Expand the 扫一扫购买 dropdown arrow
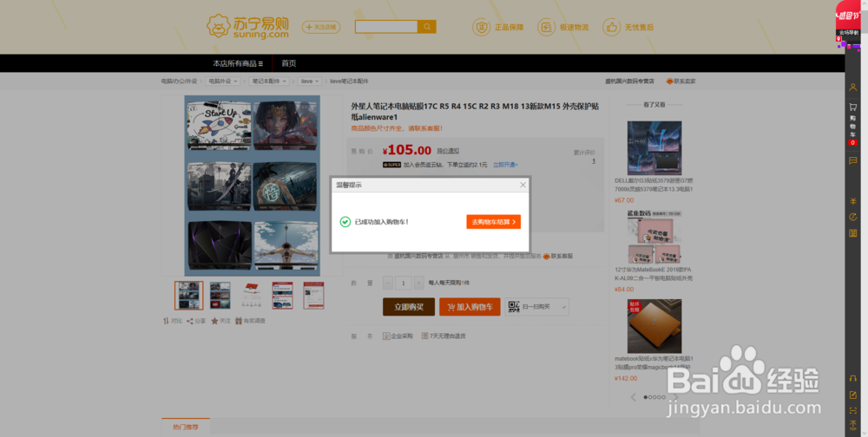Screen dimensions: 868x437 563,307
